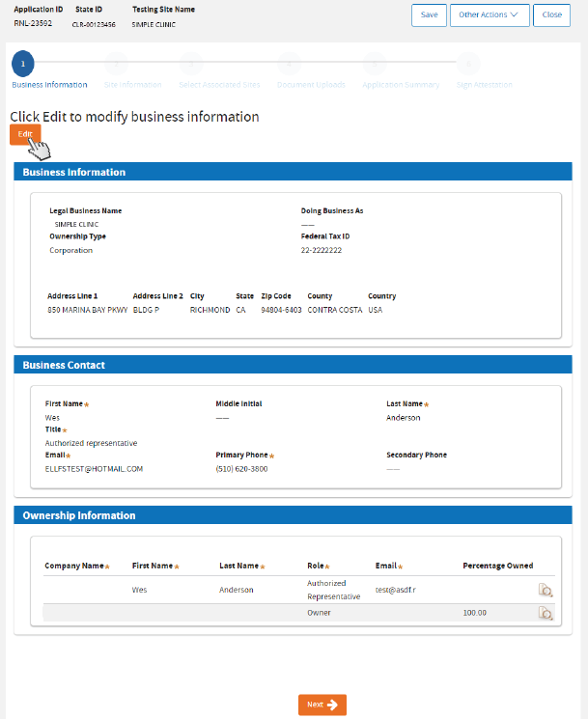Go to Site Information step
Viewport: 588px width, 719px height.
tap(117, 65)
